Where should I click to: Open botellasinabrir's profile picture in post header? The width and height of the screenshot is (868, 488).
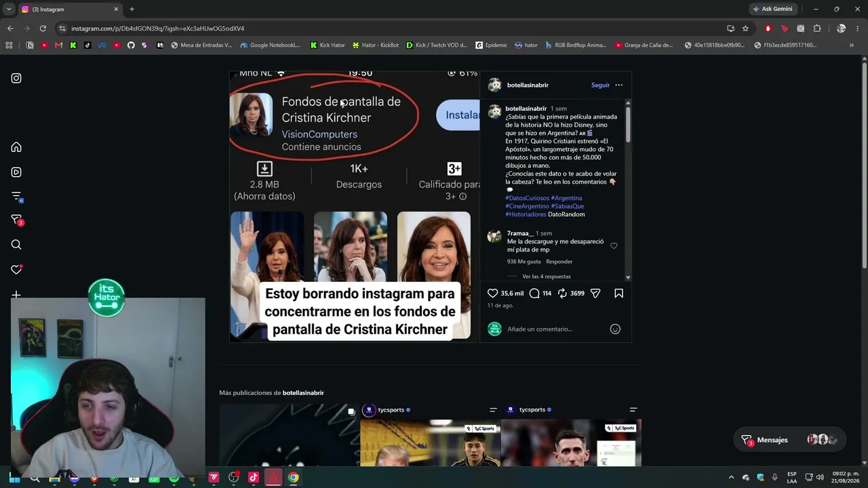point(495,85)
